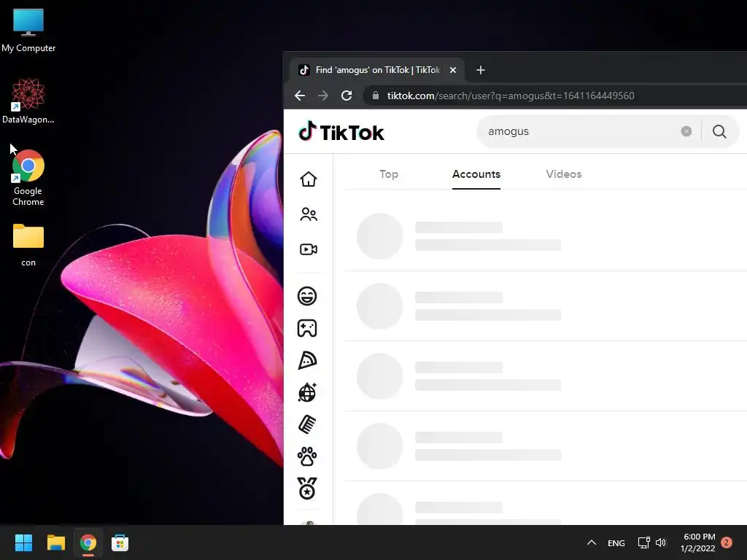Image resolution: width=747 pixels, height=560 pixels.
Task: Select the Accounts results tab
Action: [x=476, y=174]
